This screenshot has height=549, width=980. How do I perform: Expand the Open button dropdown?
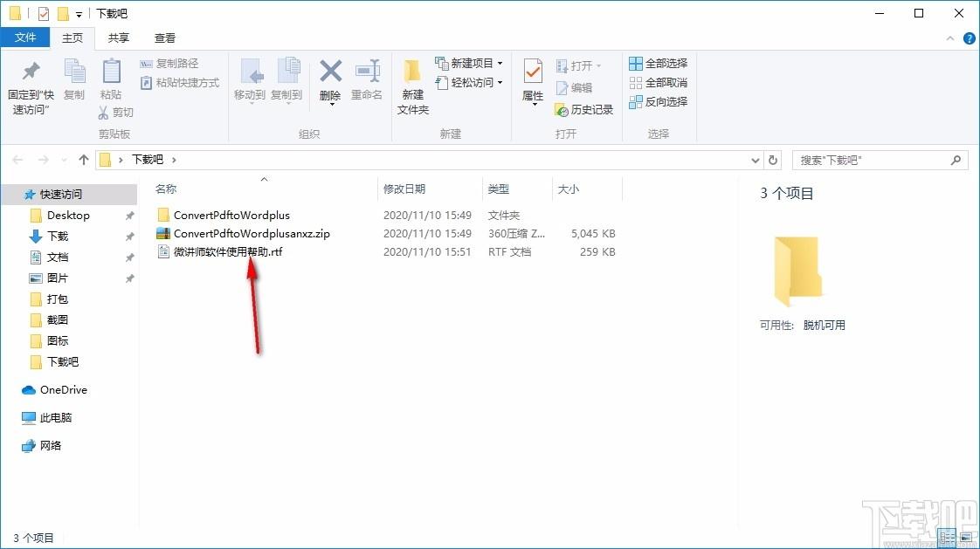coord(598,65)
